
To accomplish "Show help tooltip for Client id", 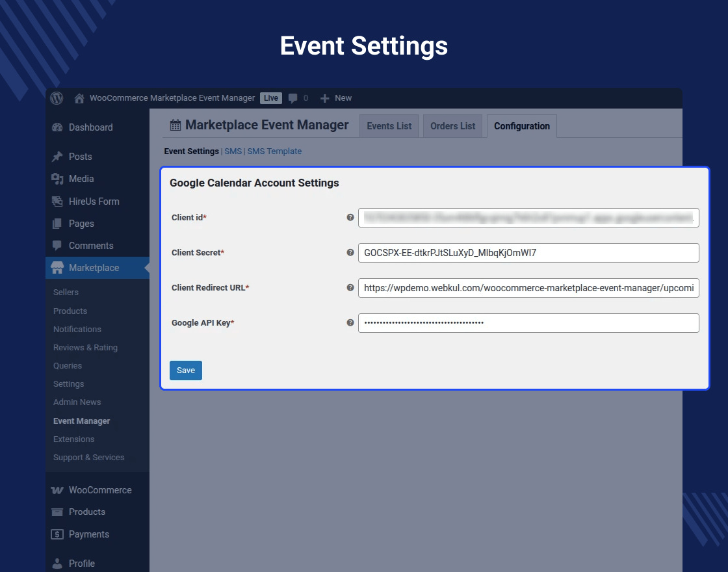I will click(350, 217).
